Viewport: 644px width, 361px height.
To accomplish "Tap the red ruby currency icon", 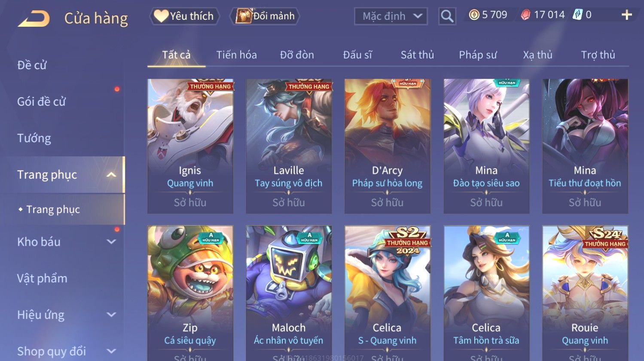I will click(525, 15).
